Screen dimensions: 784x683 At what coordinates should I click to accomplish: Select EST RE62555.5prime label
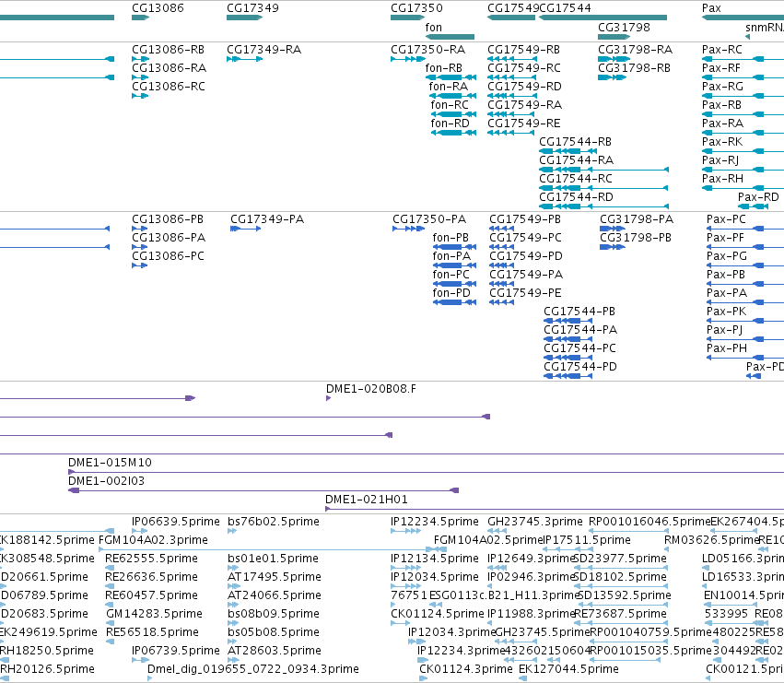151,559
